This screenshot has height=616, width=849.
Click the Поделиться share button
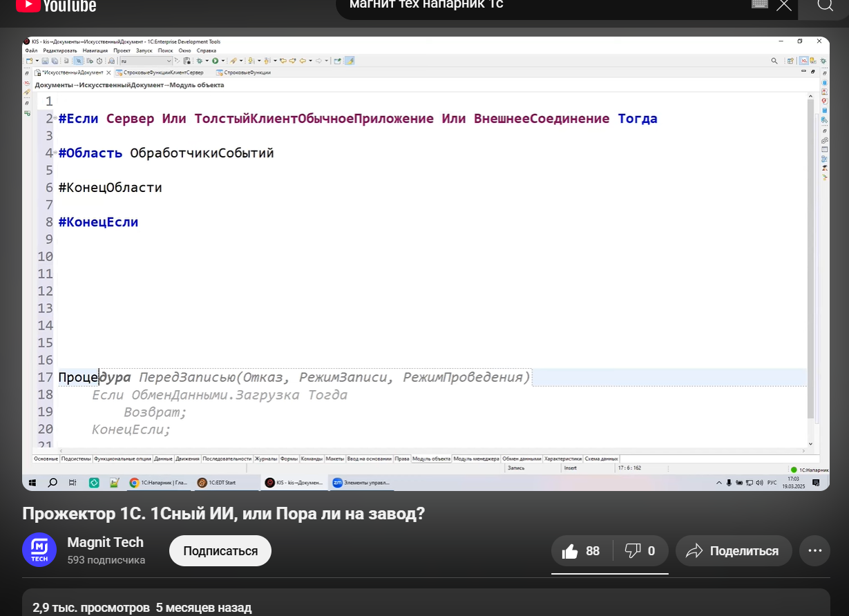734,551
